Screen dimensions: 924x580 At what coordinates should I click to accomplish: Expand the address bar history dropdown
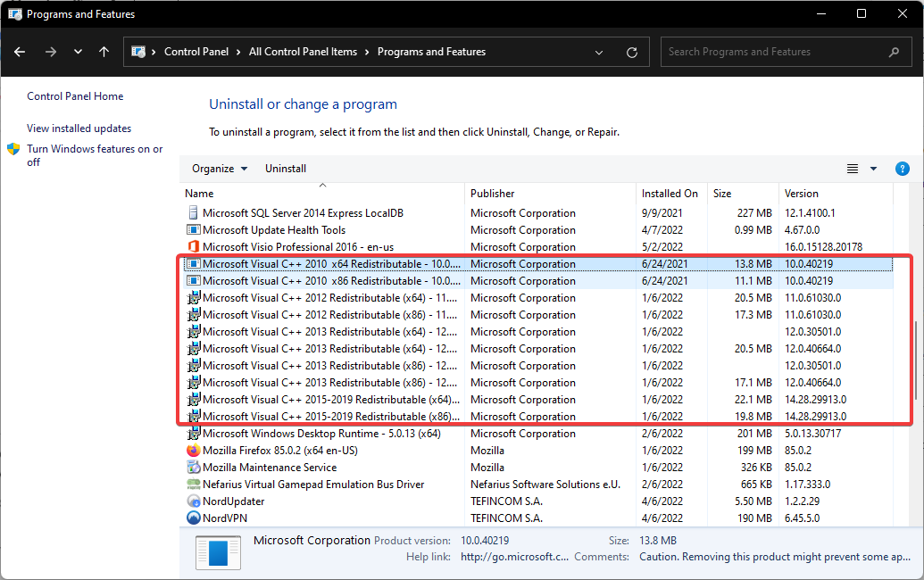599,52
